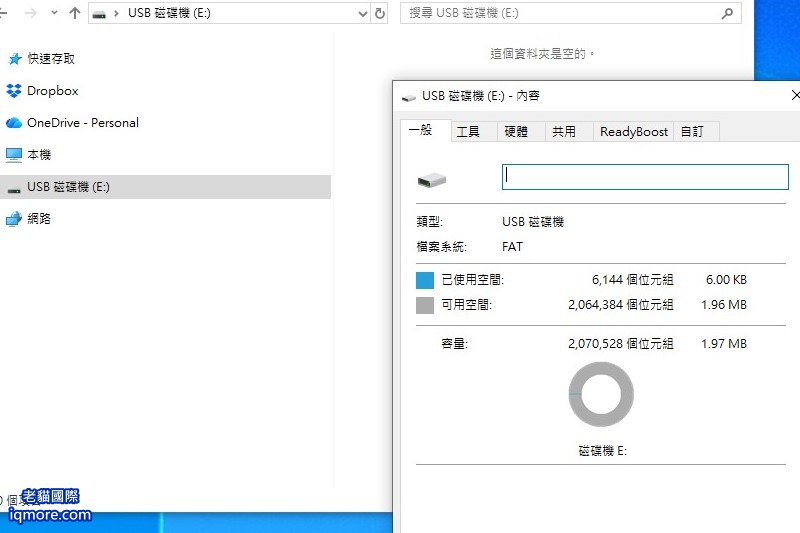Click the 1.96 MB free space value
The height and width of the screenshot is (533, 800).
[x=723, y=304]
